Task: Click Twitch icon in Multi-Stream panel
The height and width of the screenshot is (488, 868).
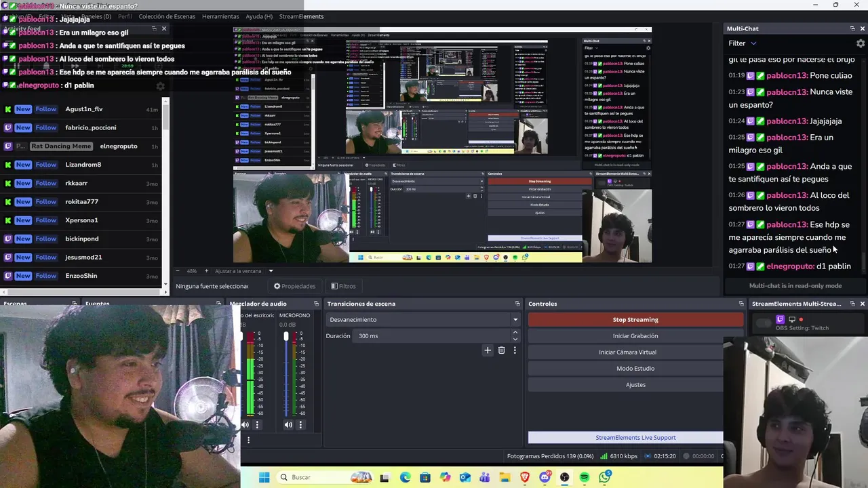Action: [x=780, y=319]
